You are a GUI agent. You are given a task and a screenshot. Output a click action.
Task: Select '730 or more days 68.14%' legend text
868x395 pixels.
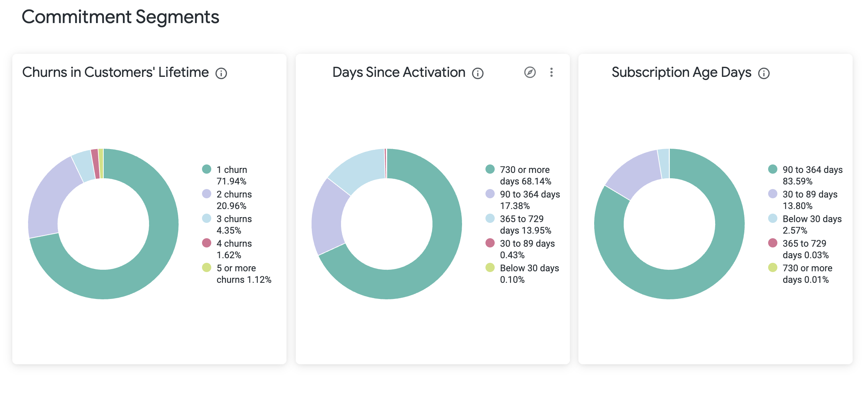[x=525, y=175]
